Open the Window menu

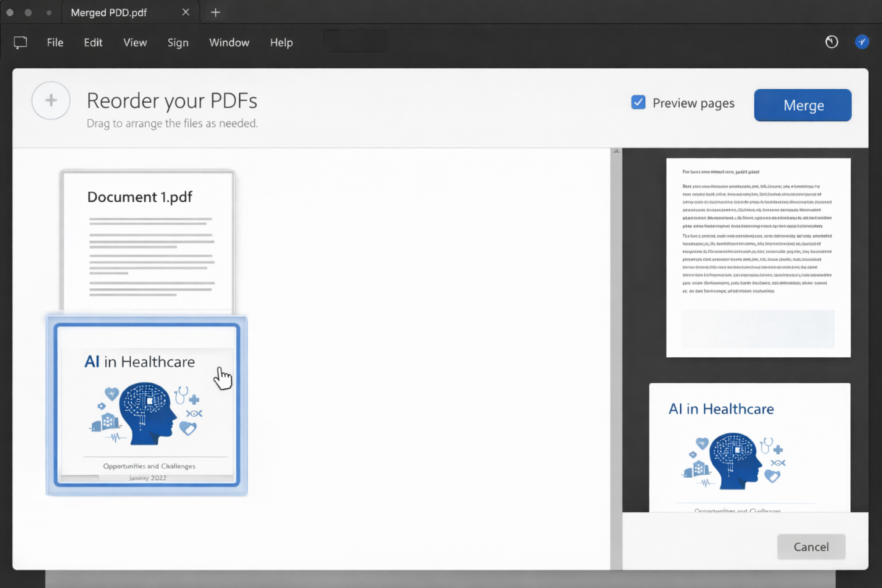[x=229, y=43]
